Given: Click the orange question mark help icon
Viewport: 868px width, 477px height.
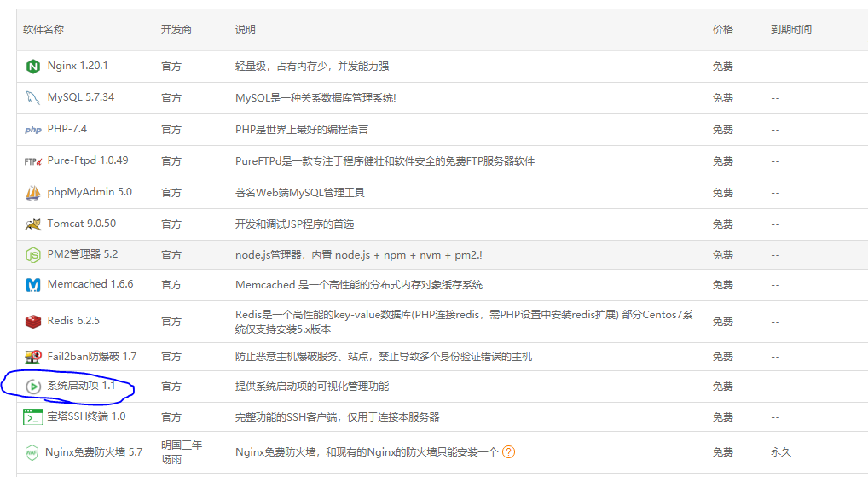Looking at the screenshot, I should [x=508, y=452].
